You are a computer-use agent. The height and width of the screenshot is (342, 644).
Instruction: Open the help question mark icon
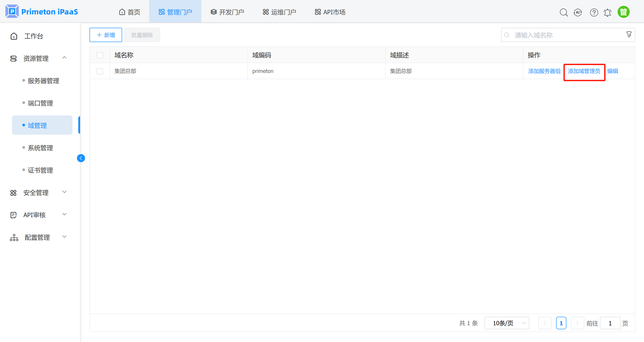[594, 12]
